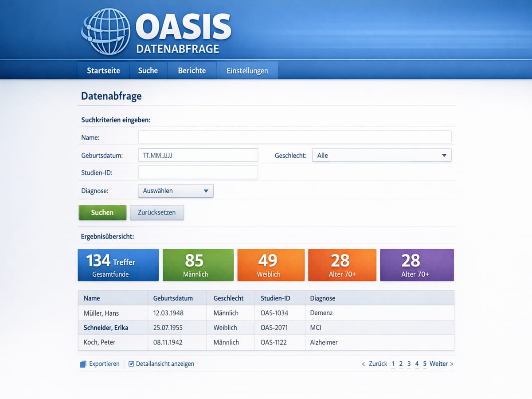Viewport: 532px width, 399px height.
Task: Click Männlich in the Koch, Peter row
Action: pyautogui.click(x=226, y=342)
